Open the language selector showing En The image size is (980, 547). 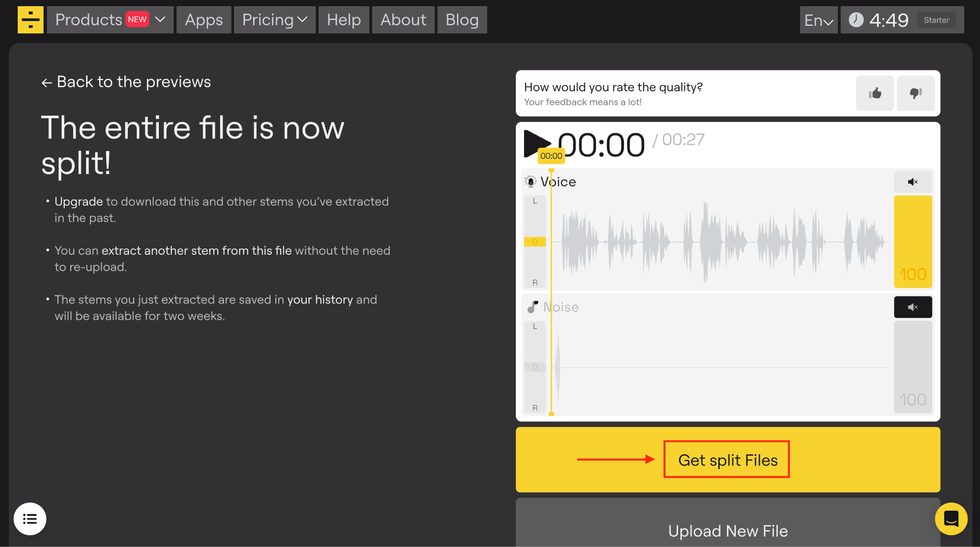[x=818, y=20]
